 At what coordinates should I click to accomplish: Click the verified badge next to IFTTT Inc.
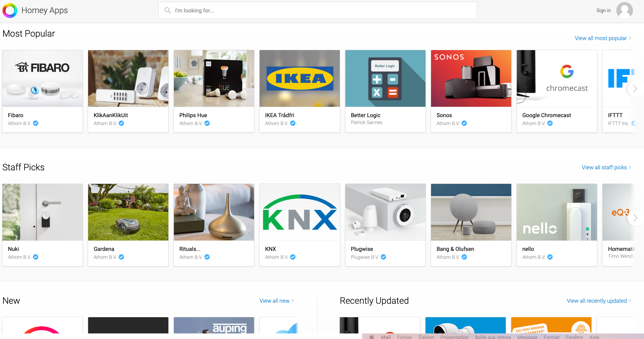(633, 123)
